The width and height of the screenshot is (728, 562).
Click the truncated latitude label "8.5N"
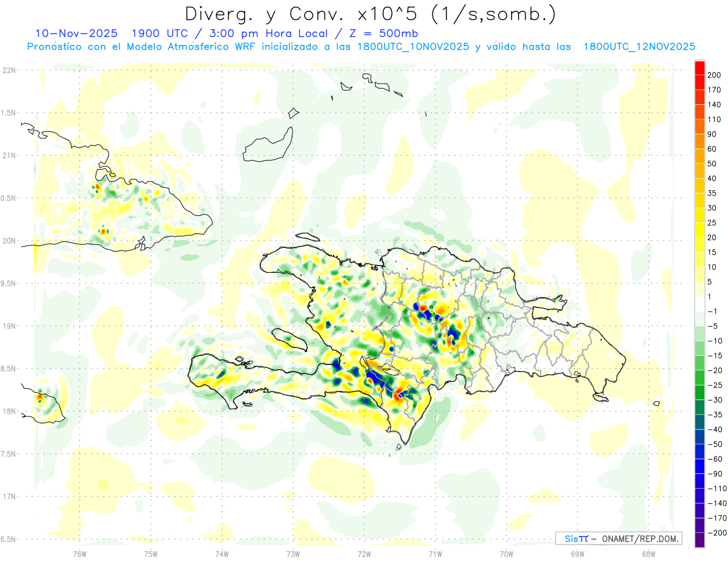(8, 369)
